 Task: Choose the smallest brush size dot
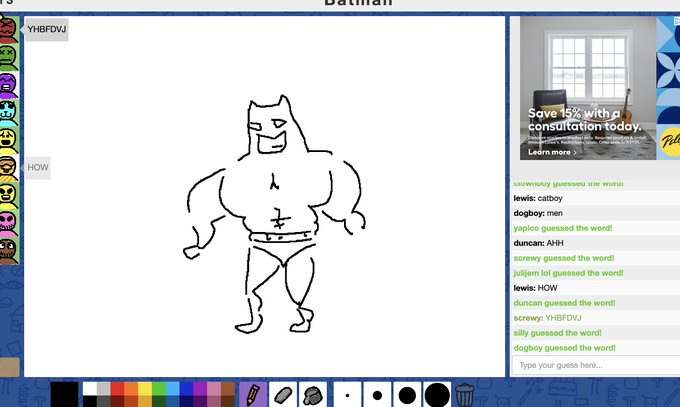pyautogui.click(x=347, y=395)
